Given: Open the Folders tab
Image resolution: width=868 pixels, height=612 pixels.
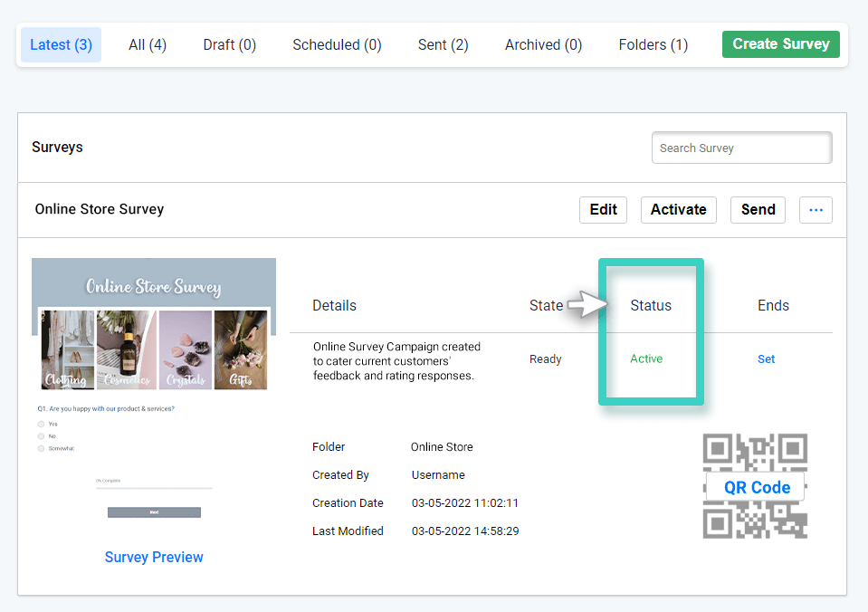Looking at the screenshot, I should tap(653, 44).
